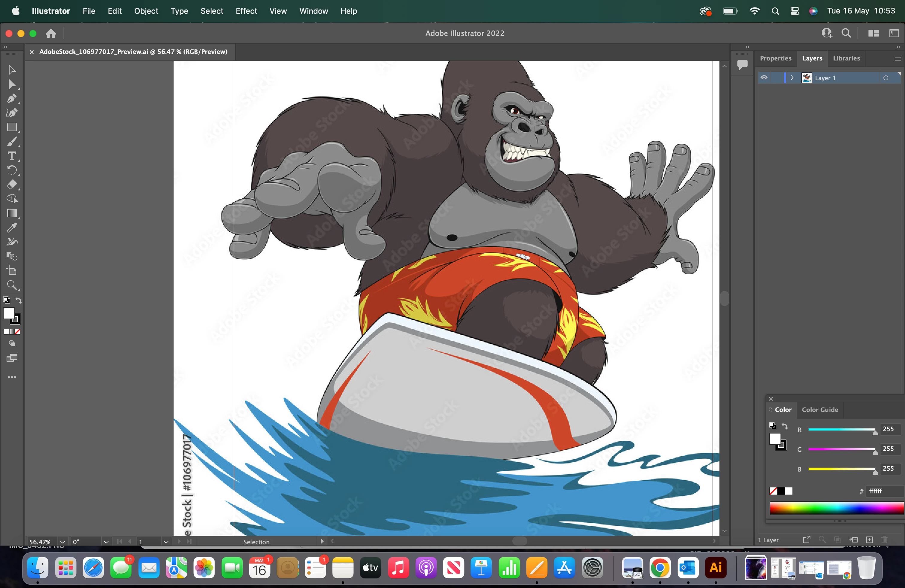
Task: Open the Effect menu
Action: click(x=246, y=11)
